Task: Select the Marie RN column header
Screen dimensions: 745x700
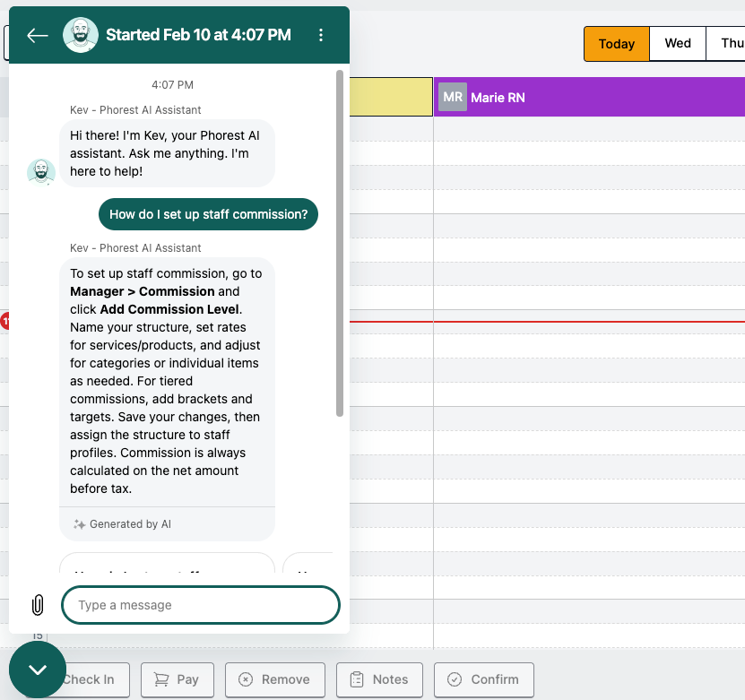Action: pyautogui.click(x=588, y=97)
